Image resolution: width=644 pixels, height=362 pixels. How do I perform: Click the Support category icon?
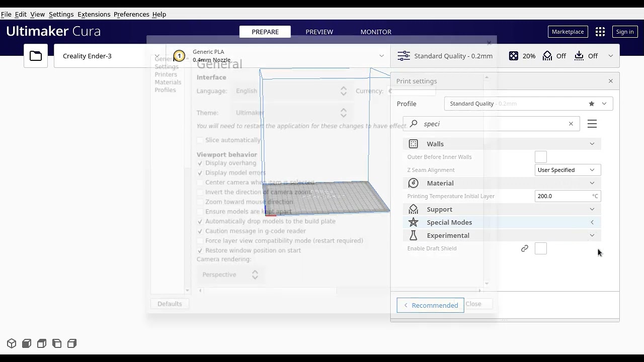pyautogui.click(x=414, y=209)
